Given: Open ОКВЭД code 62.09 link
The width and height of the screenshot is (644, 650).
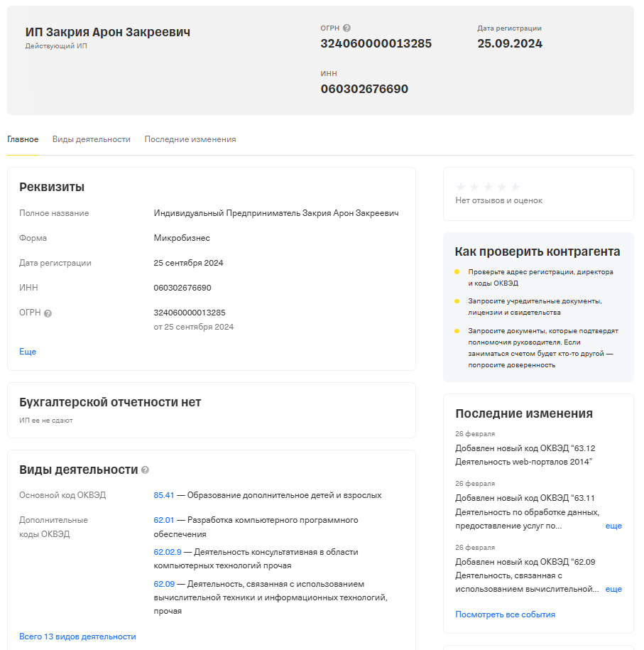Looking at the screenshot, I should [164, 584].
